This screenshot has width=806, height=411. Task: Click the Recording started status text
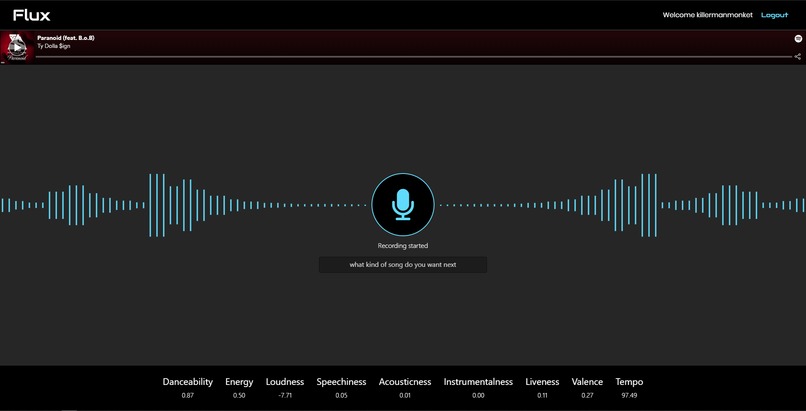coord(403,246)
